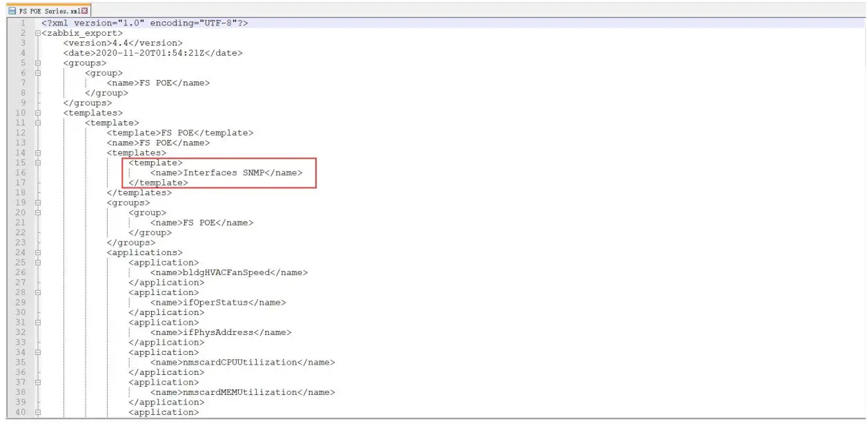Collapse the group node on line 6
The image size is (868, 426).
pyautogui.click(x=38, y=73)
